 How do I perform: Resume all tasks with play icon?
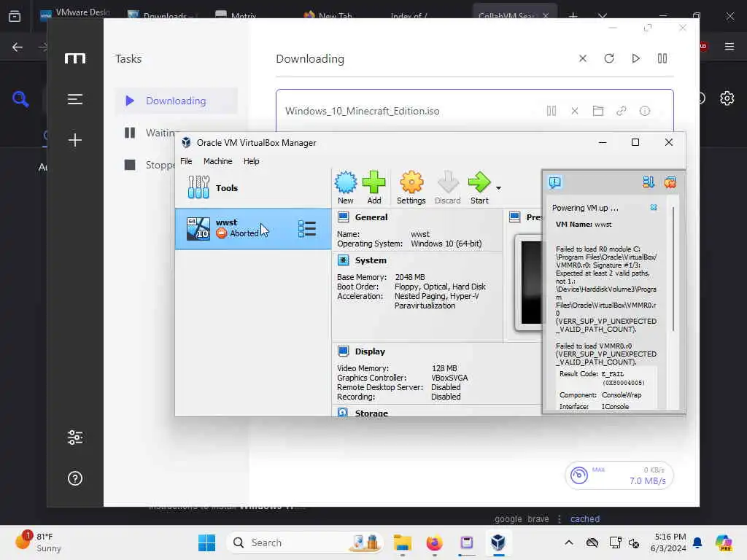[x=635, y=58]
